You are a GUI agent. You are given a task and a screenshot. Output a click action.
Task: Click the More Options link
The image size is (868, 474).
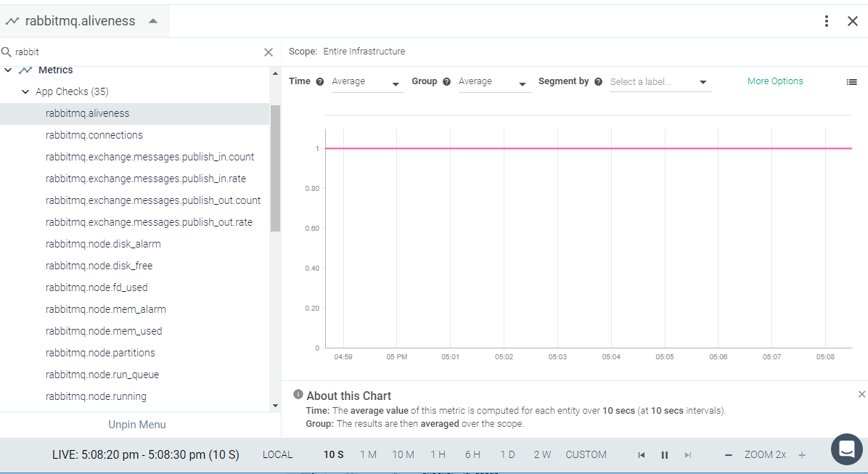pos(775,81)
